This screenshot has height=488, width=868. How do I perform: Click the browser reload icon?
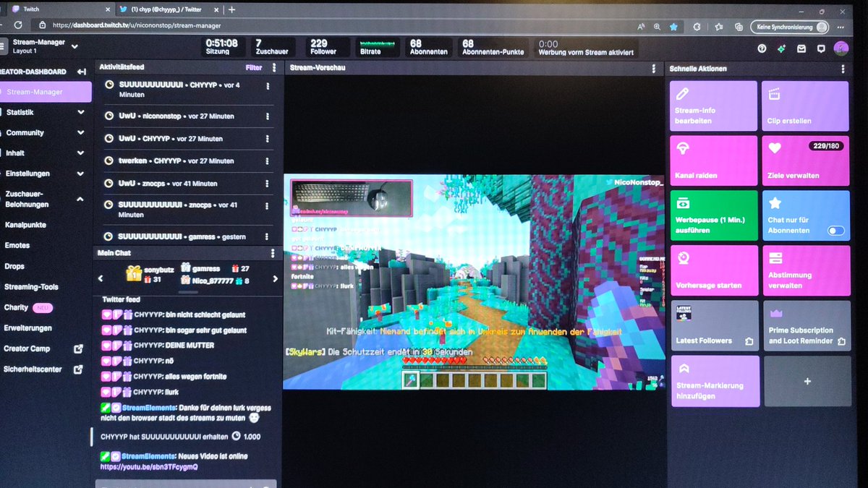point(17,25)
